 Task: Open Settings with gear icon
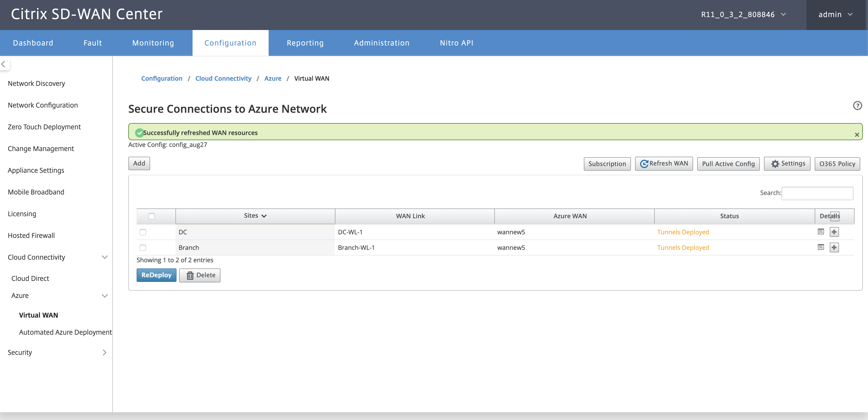[x=787, y=164]
